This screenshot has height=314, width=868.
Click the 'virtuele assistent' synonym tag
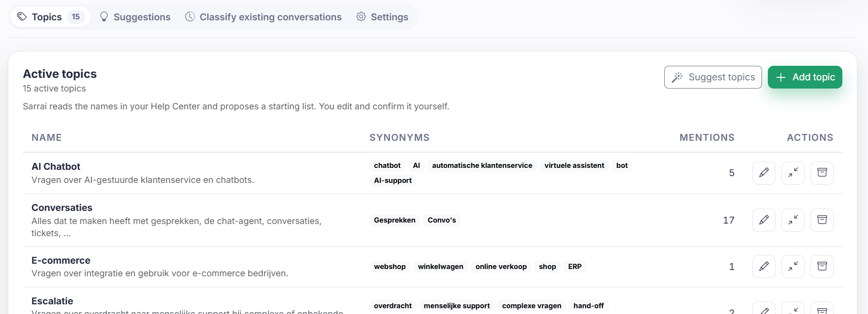pos(574,165)
